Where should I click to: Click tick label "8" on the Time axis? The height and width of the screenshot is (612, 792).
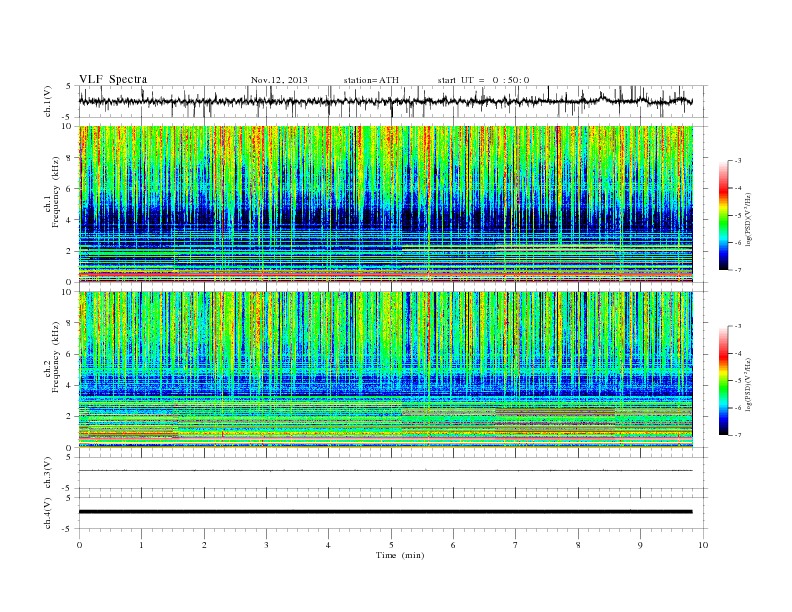coord(578,545)
